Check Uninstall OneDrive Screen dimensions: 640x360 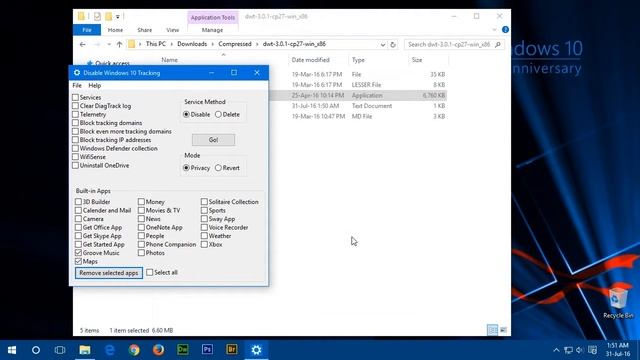[x=75, y=165]
